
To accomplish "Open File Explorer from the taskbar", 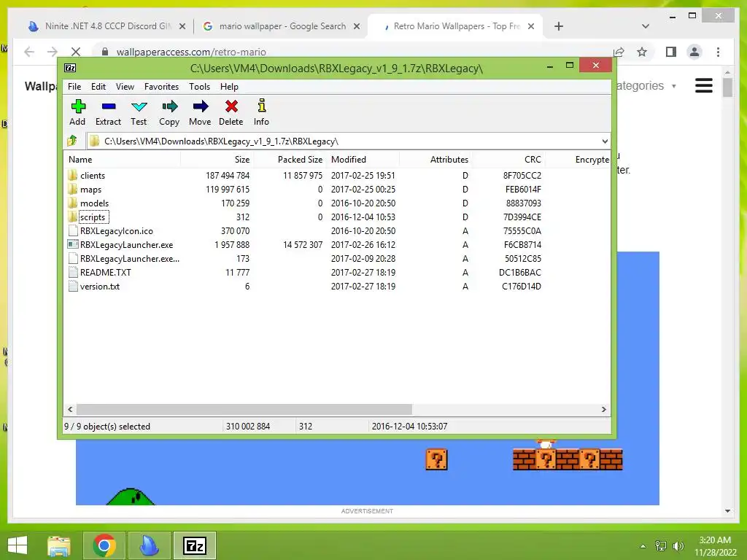I will coord(59,545).
